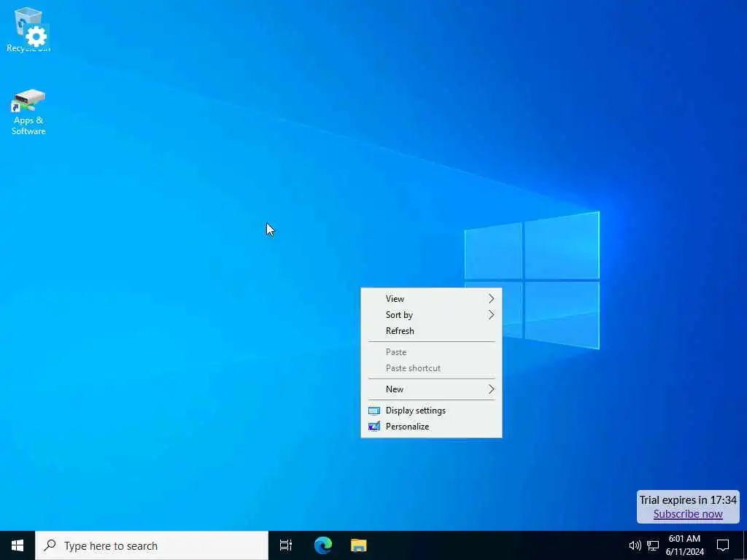Click Show desktop at taskbar's far edge

pyautogui.click(x=745, y=545)
